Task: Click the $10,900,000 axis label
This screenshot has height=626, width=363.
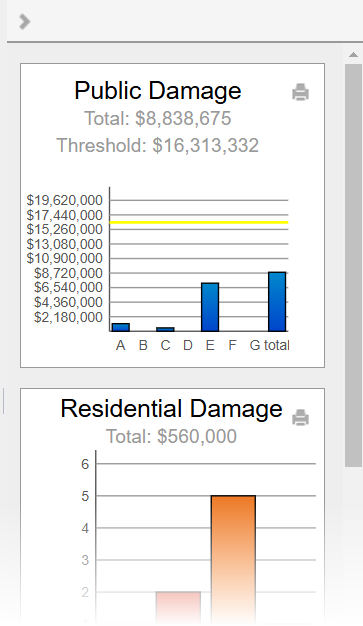Action: (65, 259)
